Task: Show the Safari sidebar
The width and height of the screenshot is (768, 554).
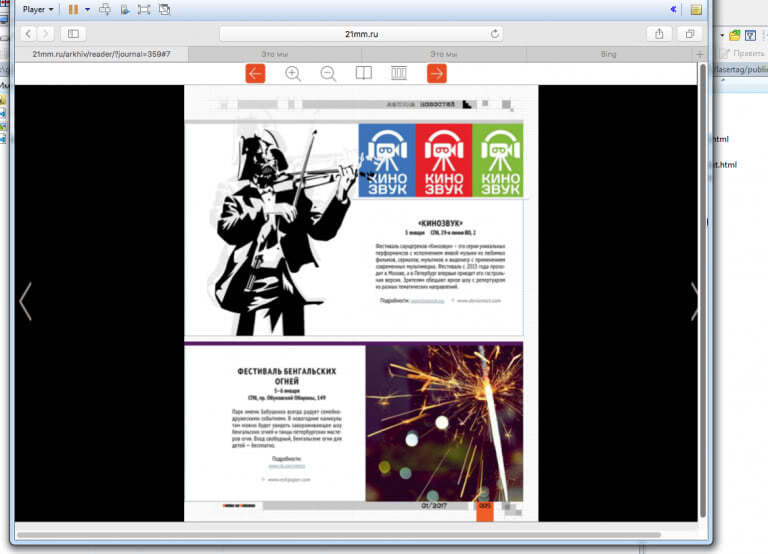Action: pos(73,34)
